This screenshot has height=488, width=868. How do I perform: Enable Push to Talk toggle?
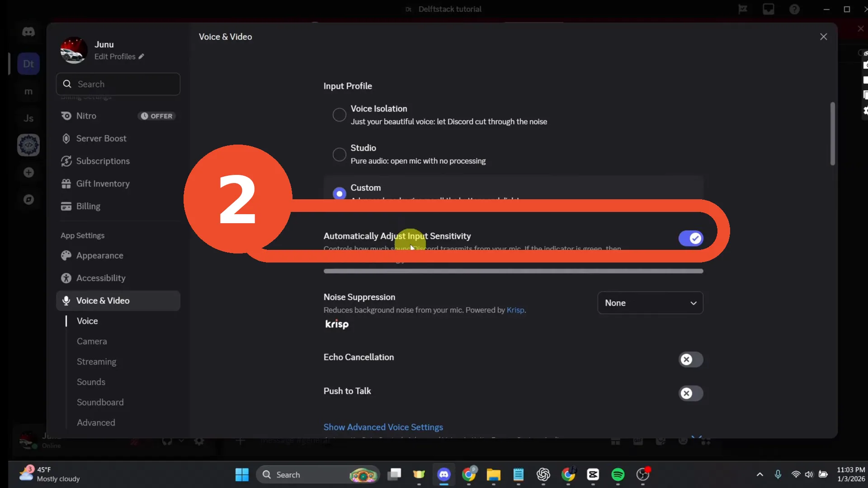(690, 393)
